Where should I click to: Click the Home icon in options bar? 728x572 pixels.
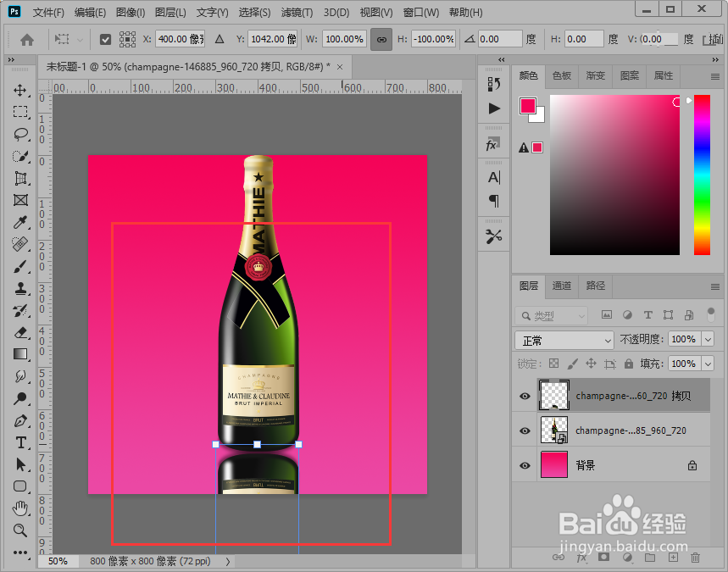pos(27,40)
